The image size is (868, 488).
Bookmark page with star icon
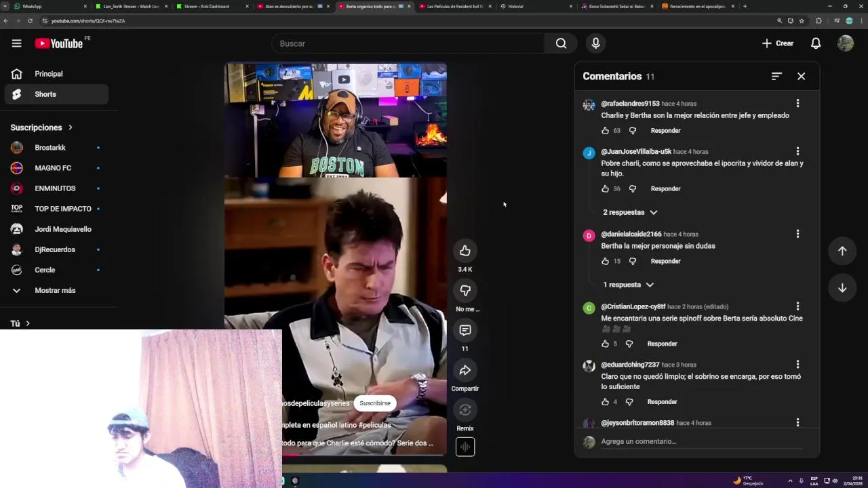click(802, 21)
